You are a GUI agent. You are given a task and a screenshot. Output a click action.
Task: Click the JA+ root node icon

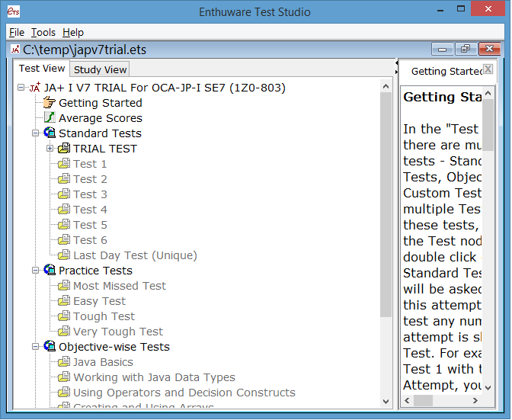34,88
